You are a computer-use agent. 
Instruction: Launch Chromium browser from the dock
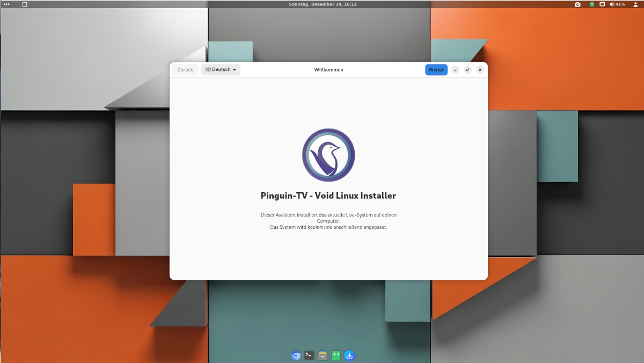click(296, 355)
